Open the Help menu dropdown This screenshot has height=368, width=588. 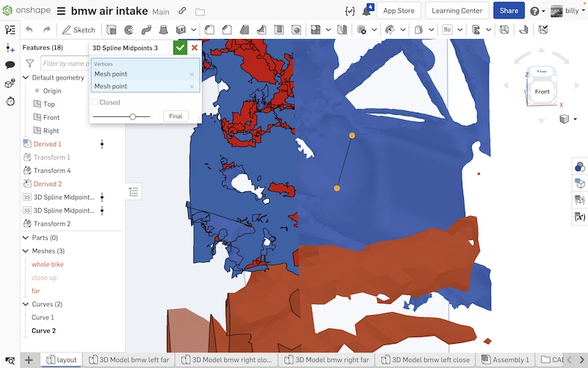point(537,11)
